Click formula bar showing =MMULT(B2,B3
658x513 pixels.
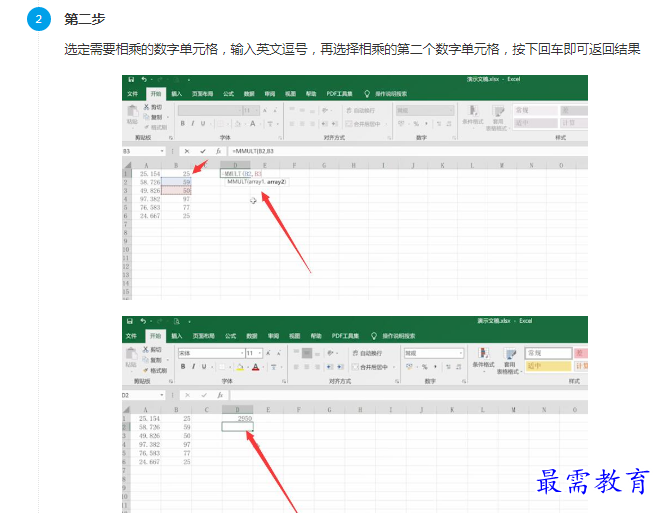pyautogui.click(x=407, y=151)
